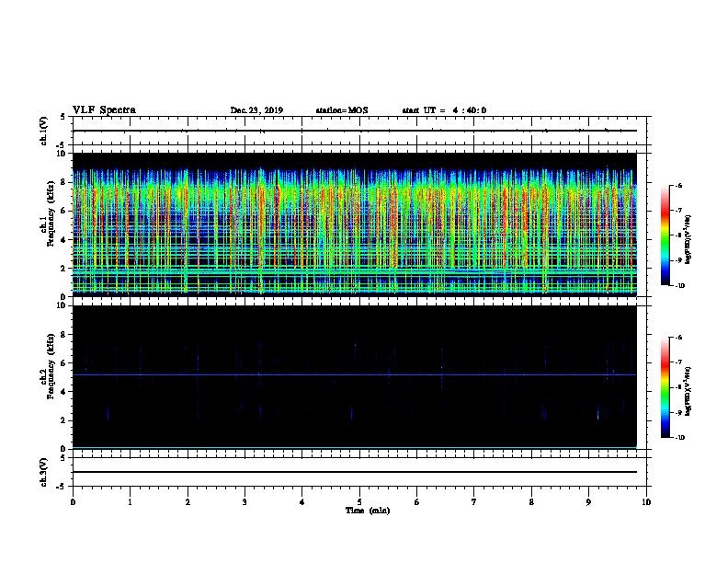The width and height of the screenshot is (728, 563).
Task: Click the ch.1 spectrogram color bar
Action: (x=665, y=236)
